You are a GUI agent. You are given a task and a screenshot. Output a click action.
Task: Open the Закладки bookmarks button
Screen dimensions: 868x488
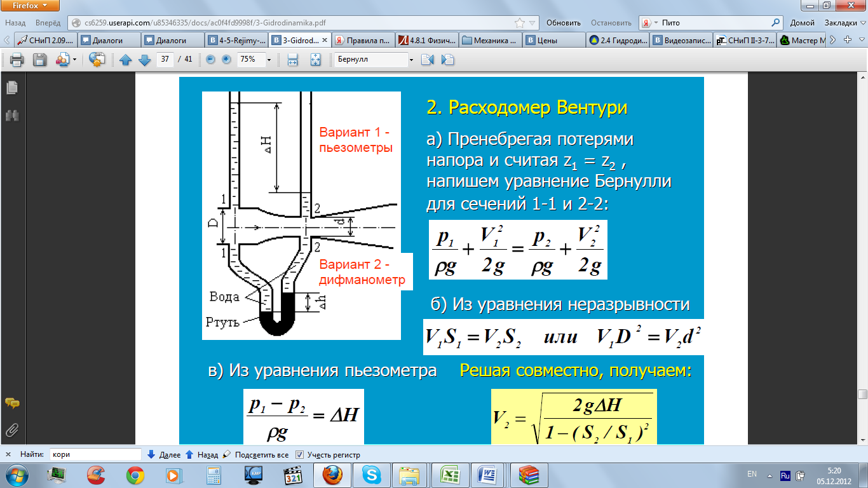(841, 22)
